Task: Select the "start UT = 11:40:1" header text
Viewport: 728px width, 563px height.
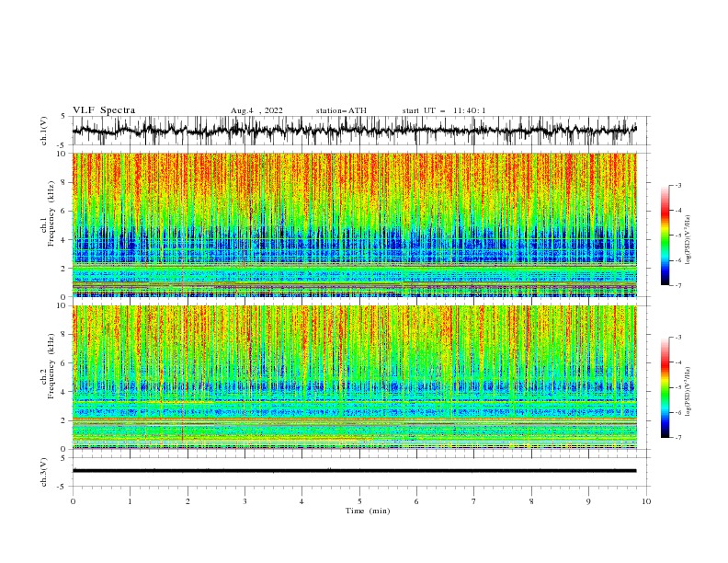Action: click(x=444, y=110)
